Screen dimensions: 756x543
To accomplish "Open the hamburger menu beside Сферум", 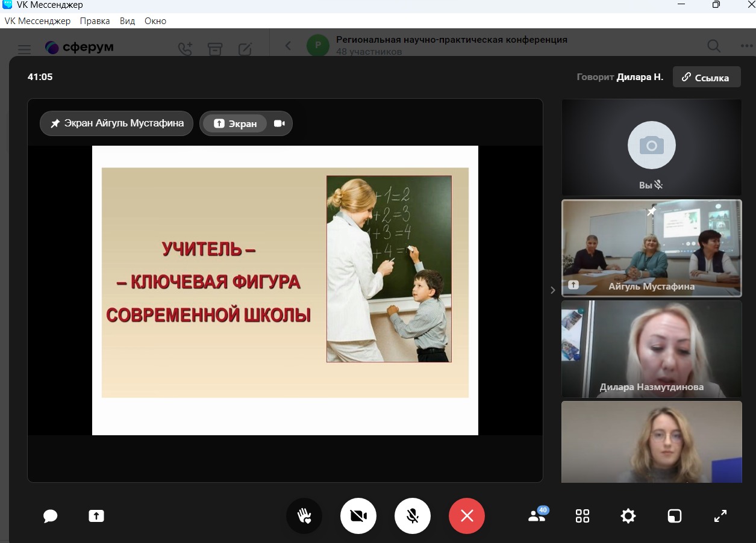I will point(24,49).
